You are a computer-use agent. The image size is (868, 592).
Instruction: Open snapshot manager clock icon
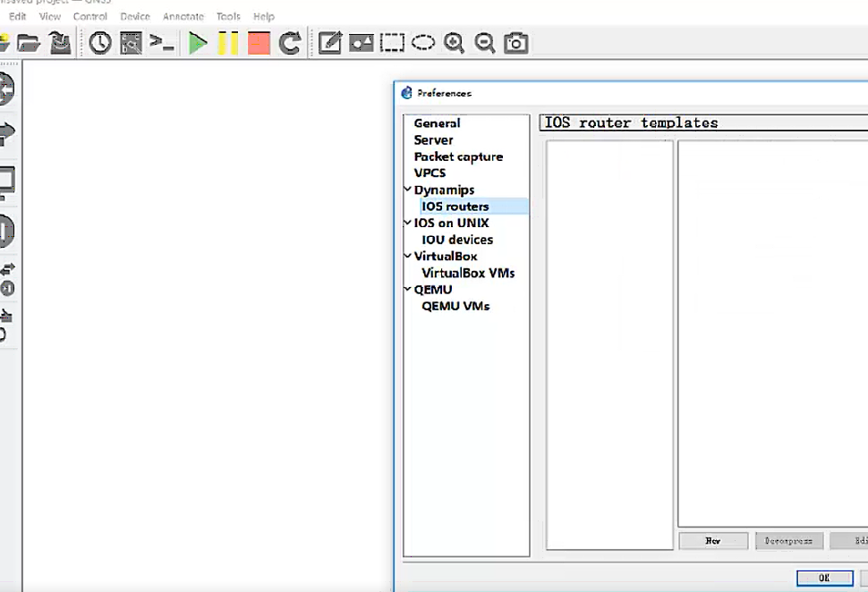point(100,43)
